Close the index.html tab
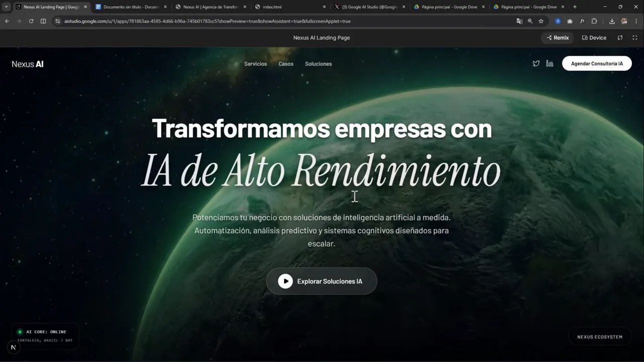Image resolution: width=644 pixels, height=362 pixels. coord(324,7)
